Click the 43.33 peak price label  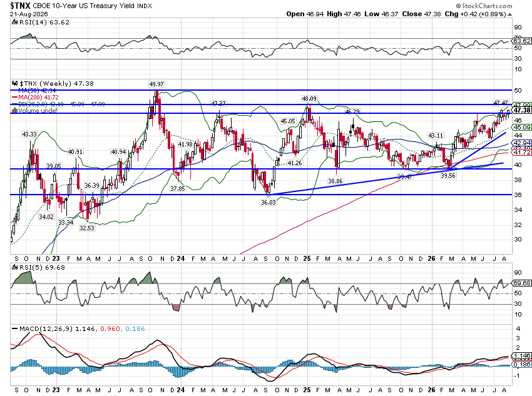(29, 135)
